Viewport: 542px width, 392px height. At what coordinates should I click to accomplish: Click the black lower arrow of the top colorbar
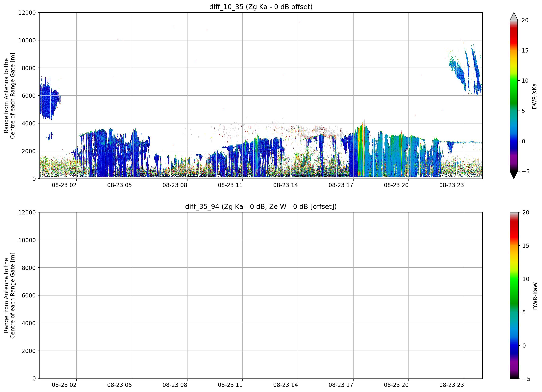[x=514, y=175]
